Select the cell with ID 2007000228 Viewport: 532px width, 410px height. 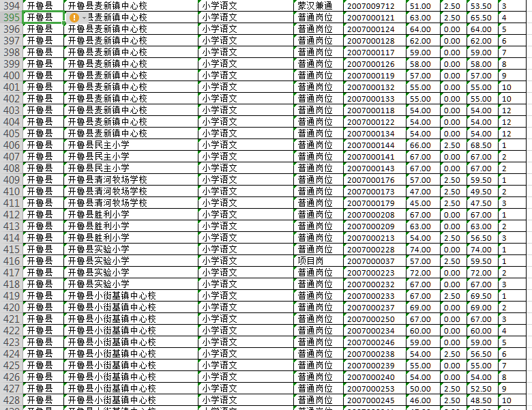click(370, 250)
